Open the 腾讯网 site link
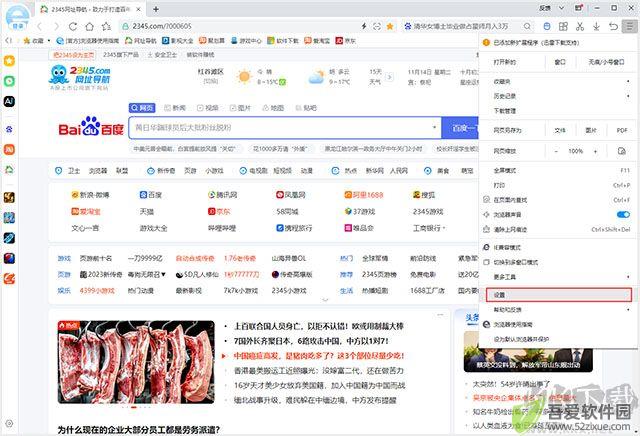The image size is (640, 436). click(x=222, y=195)
